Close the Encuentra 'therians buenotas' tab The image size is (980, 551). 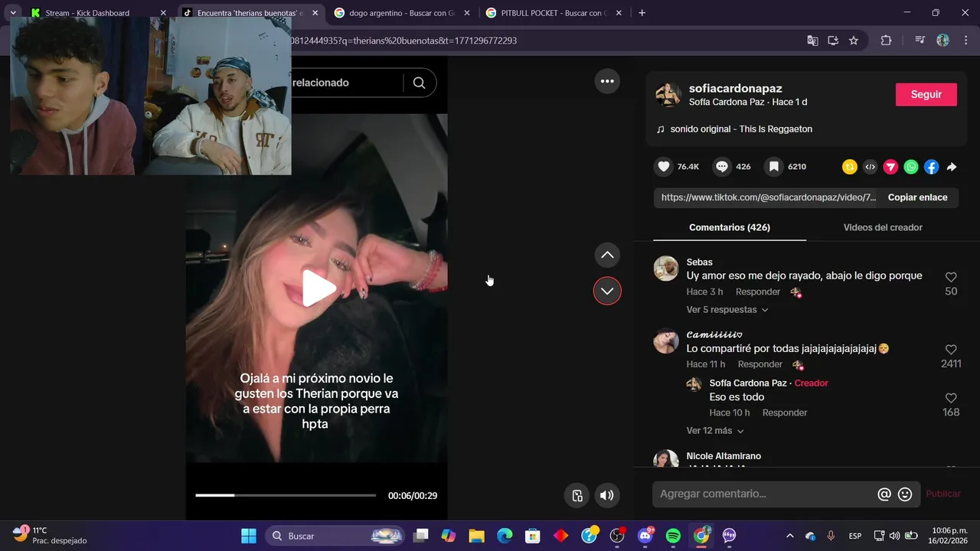click(315, 13)
